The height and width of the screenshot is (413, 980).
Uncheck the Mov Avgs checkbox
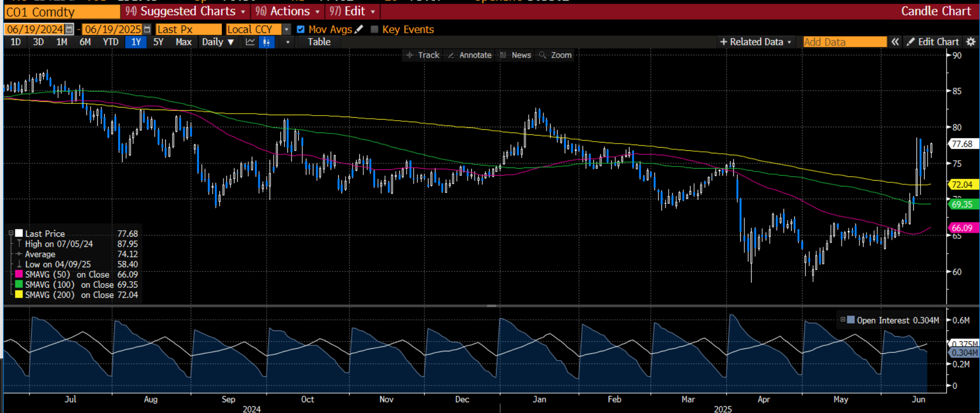(301, 30)
